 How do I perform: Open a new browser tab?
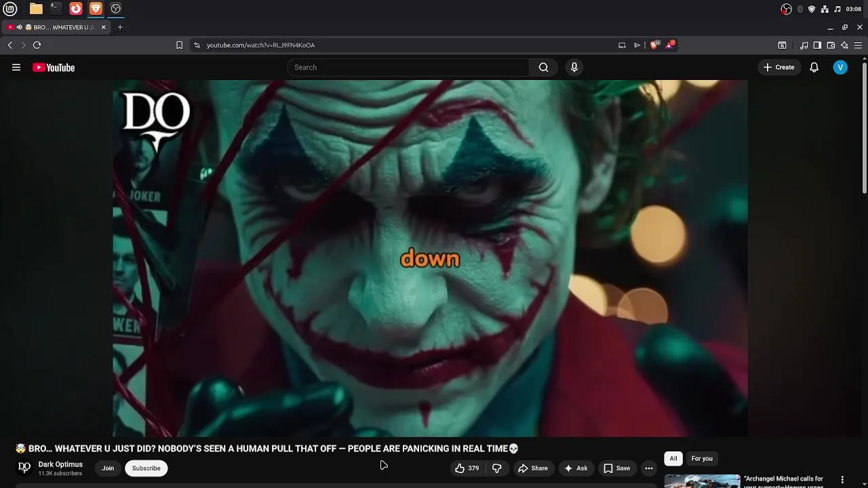(120, 27)
